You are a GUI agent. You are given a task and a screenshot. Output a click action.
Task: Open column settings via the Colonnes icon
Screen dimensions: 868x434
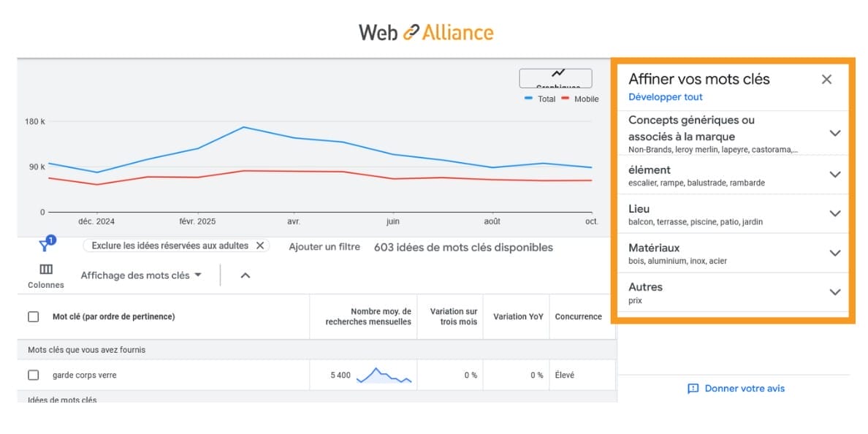[45, 269]
